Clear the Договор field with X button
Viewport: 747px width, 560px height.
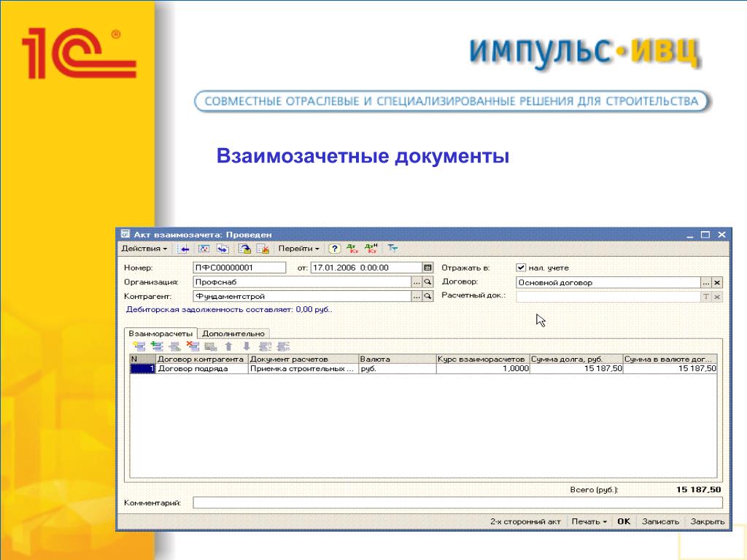click(x=717, y=282)
